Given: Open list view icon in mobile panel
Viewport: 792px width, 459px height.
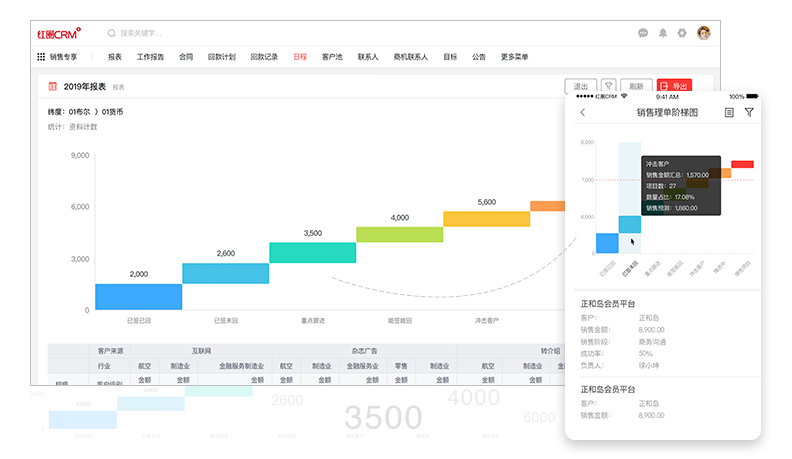Looking at the screenshot, I should point(729,113).
